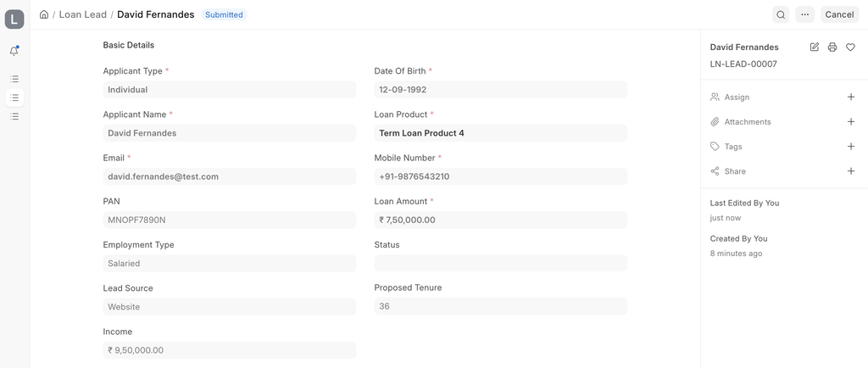
Task: Click the LN-LEAD-00007 document ID
Action: [743, 64]
